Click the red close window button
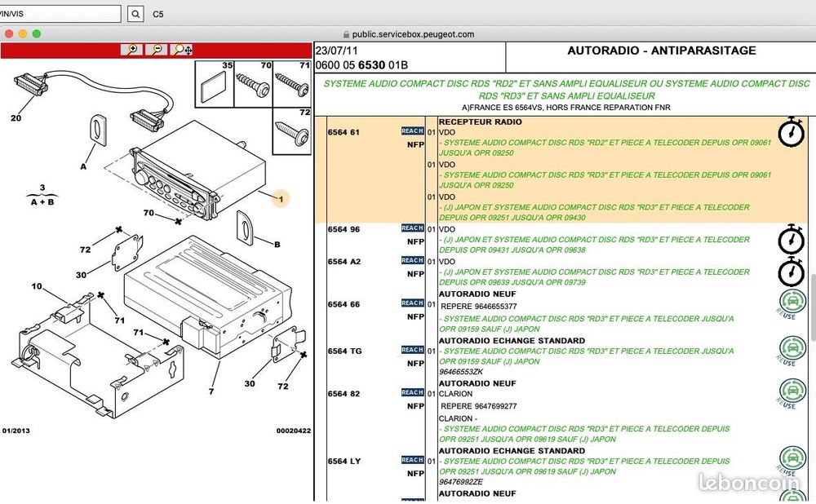Screen dimensions: 816x504 coord(9,33)
